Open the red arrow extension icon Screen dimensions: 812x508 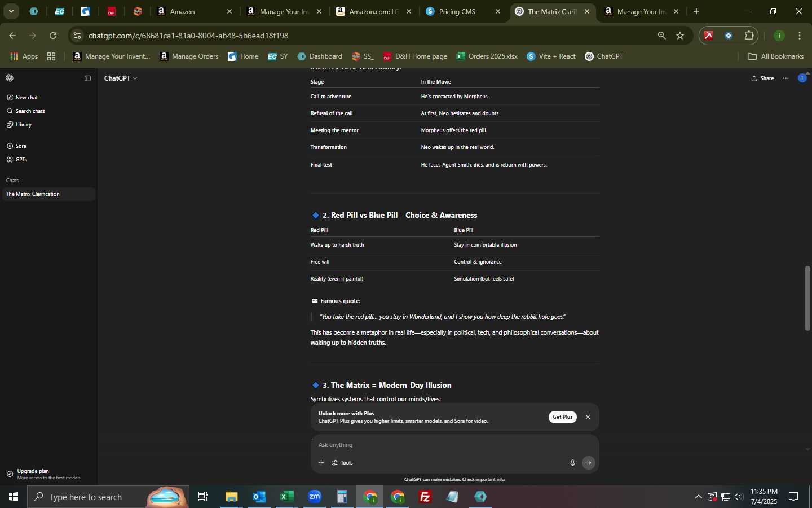708,36
